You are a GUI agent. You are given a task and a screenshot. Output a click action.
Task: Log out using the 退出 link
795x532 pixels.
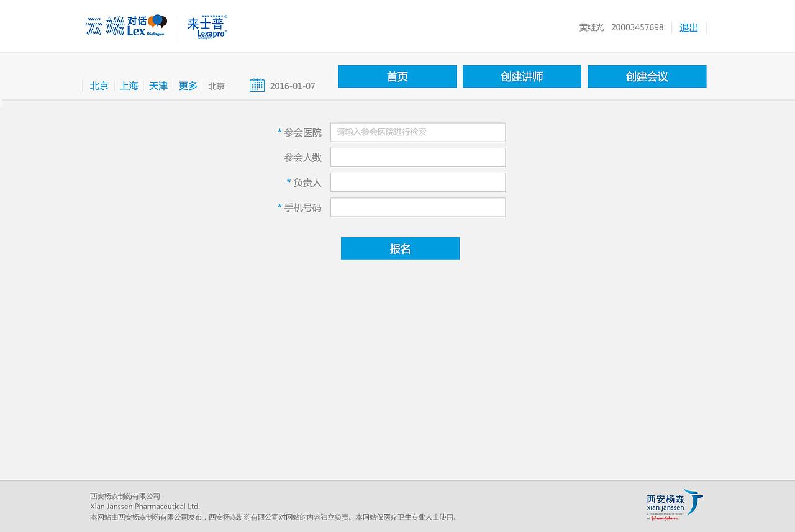pos(688,27)
